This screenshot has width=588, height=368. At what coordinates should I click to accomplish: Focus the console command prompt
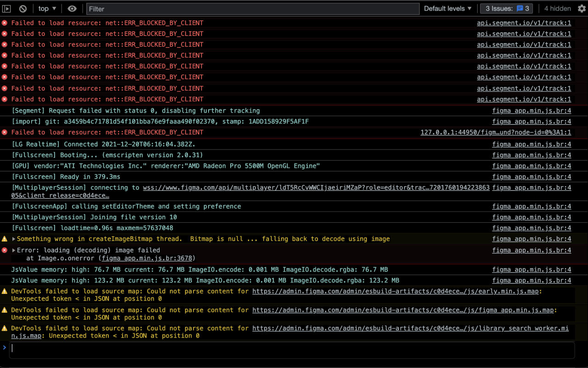(184, 348)
